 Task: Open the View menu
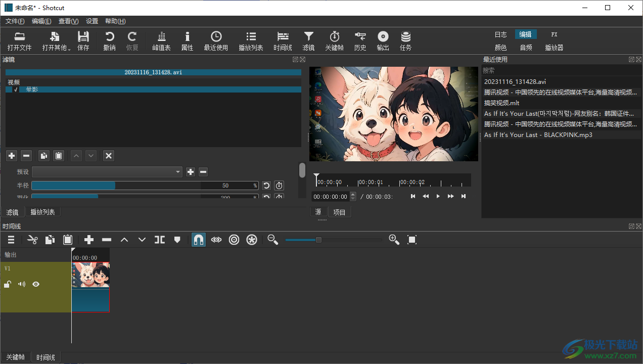pos(68,21)
